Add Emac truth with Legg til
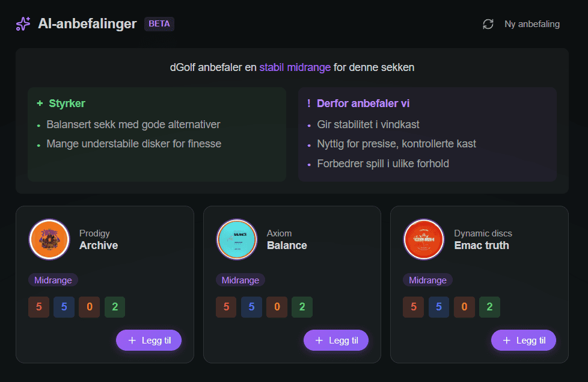The width and height of the screenshot is (588, 382). pos(524,340)
